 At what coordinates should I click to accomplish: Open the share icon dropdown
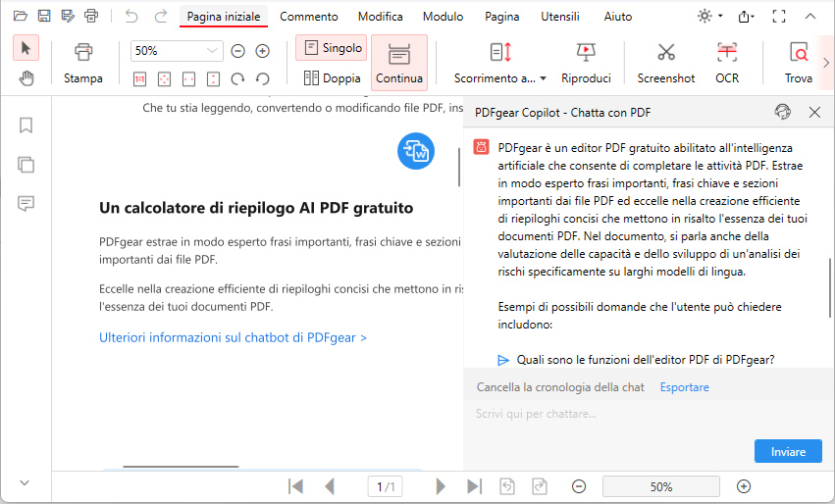click(x=746, y=17)
